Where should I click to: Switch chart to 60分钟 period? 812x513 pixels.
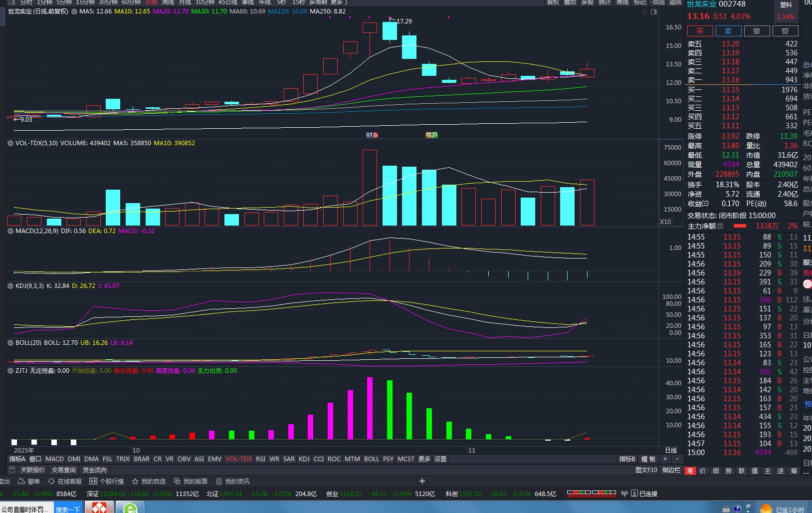pyautogui.click(x=131, y=2)
